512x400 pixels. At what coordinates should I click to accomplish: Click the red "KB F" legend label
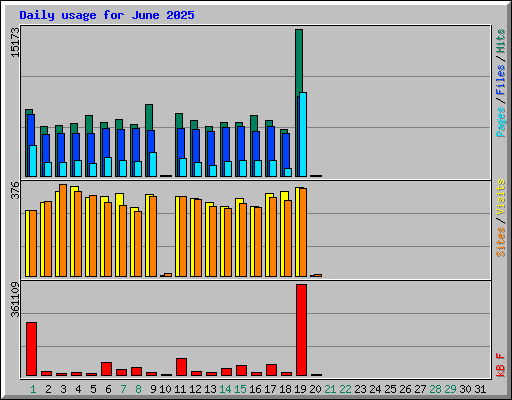pyautogui.click(x=500, y=365)
